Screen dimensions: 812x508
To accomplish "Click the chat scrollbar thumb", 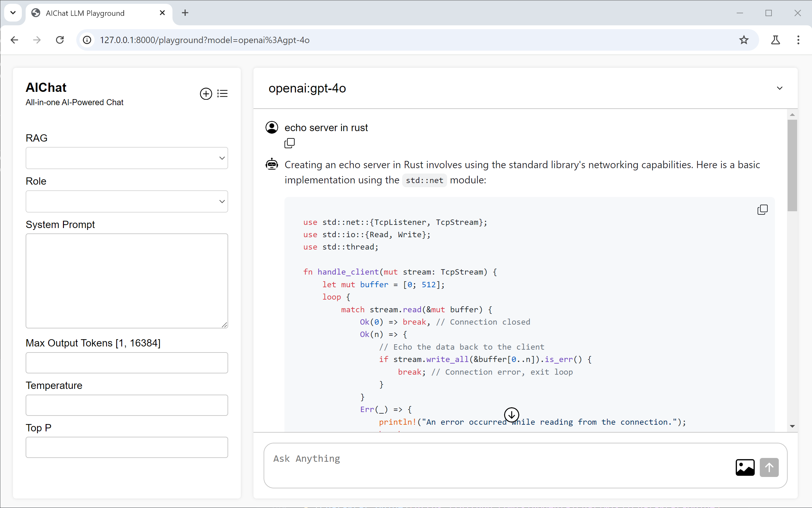I will (792, 165).
